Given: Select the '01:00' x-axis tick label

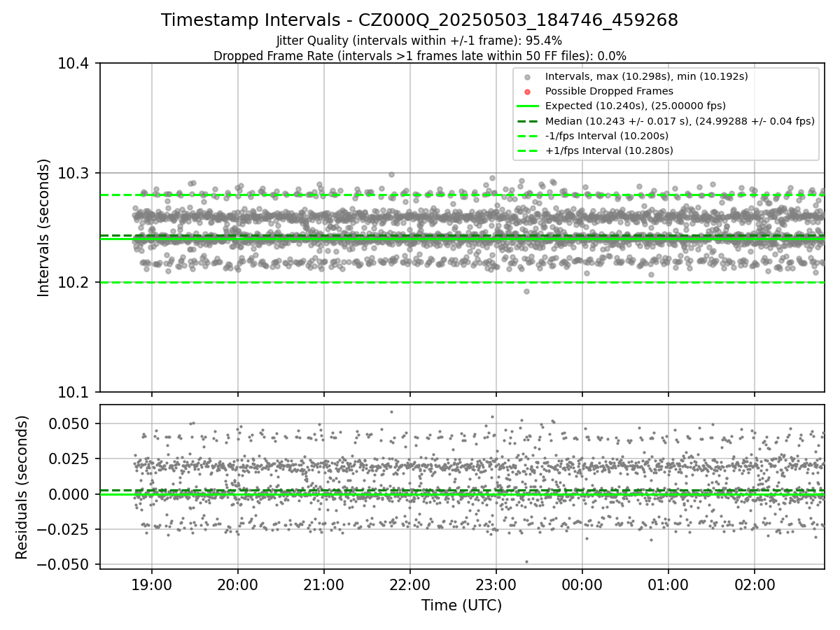Looking at the screenshot, I should [x=668, y=584].
